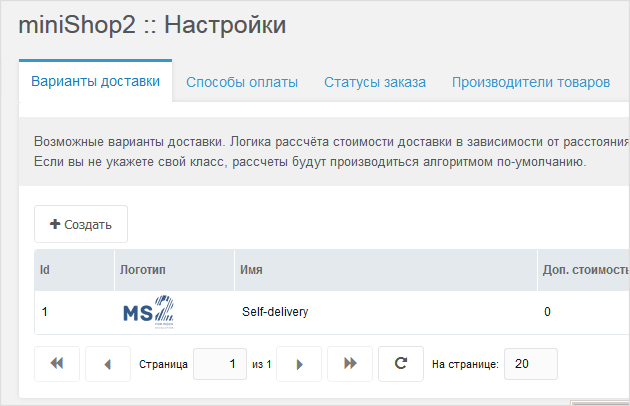
Task: Sort by the Id column header
Action: pyautogui.click(x=74, y=270)
